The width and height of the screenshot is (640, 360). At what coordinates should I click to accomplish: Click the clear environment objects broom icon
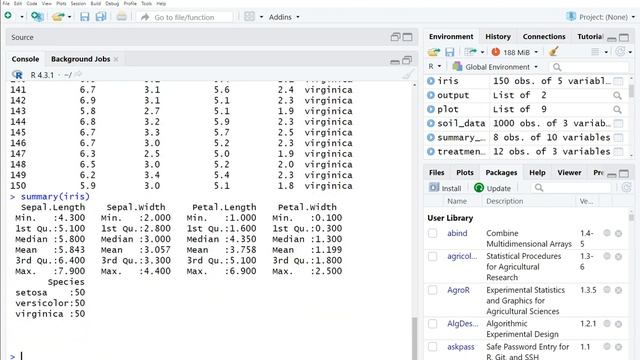tap(553, 51)
